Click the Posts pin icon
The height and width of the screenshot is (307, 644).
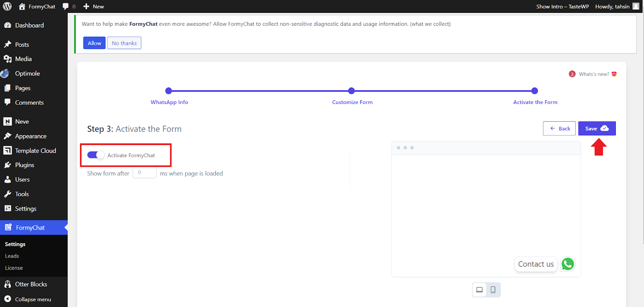[x=8, y=44]
